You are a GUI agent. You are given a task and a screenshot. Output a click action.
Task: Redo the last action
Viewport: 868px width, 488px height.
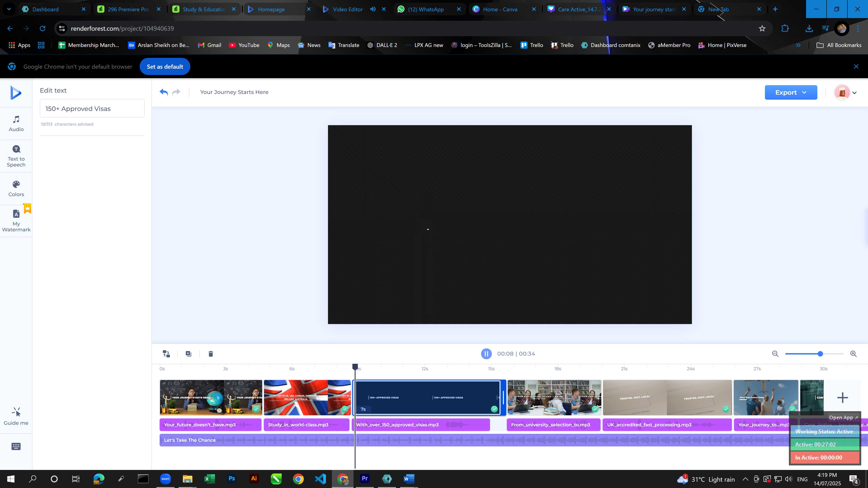176,92
